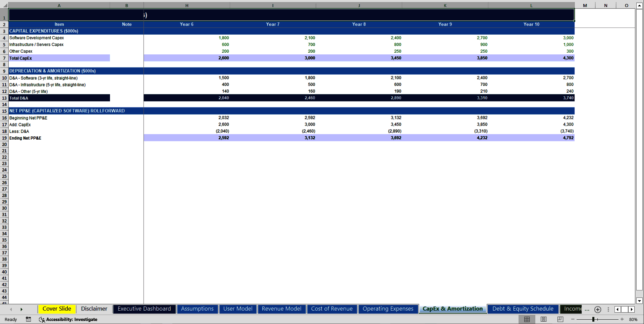This screenshot has width=644, height=324.
Task: Open sheet options with the vertical dots
Action: (x=608, y=310)
